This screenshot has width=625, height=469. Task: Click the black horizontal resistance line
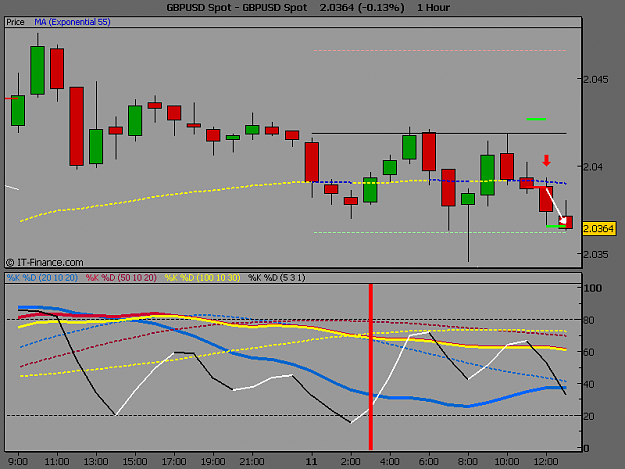pos(439,133)
